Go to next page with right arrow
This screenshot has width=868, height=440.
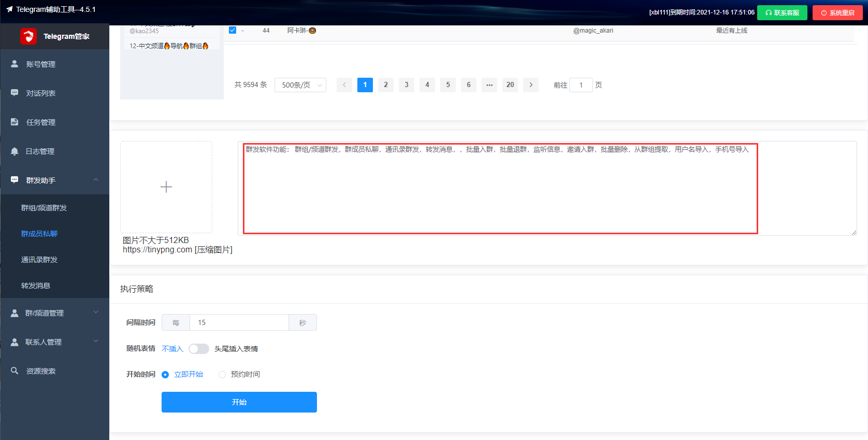point(531,85)
